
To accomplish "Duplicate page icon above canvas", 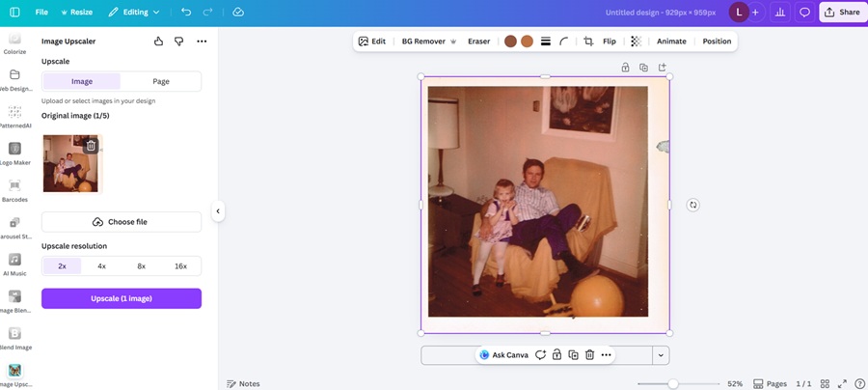I will tap(643, 68).
